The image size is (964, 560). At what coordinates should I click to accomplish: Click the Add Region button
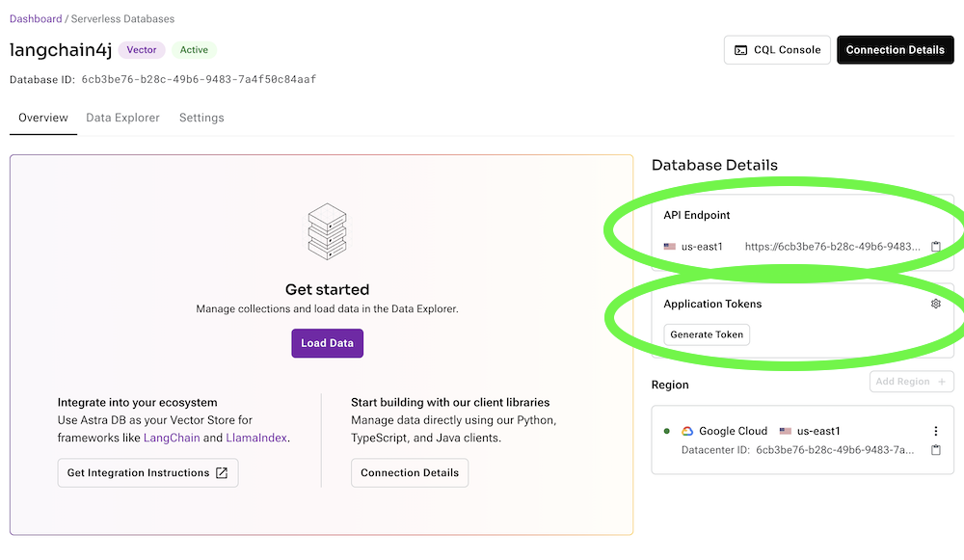(911, 382)
